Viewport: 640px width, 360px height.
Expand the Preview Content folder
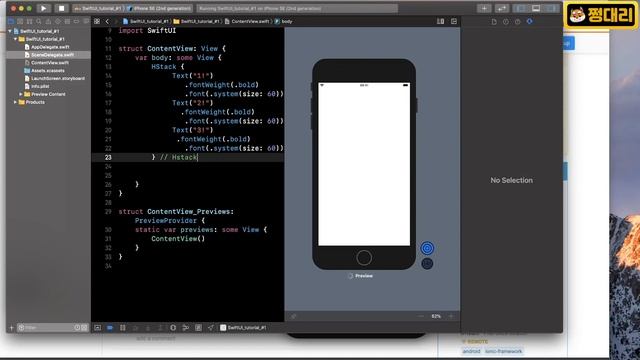(21, 94)
